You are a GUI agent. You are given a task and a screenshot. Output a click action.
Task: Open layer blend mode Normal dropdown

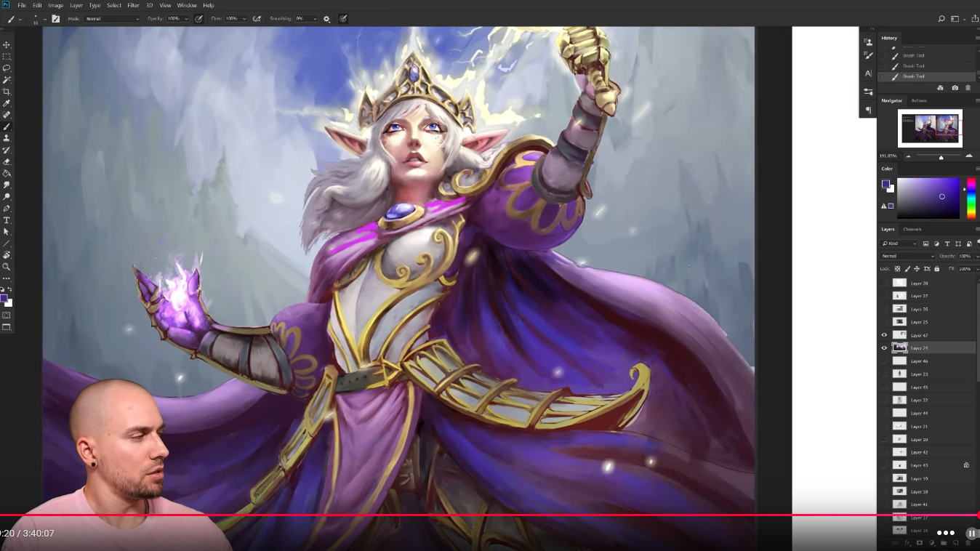pyautogui.click(x=907, y=256)
